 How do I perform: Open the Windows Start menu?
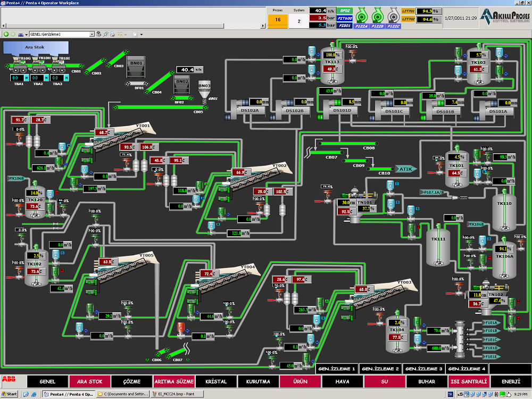pyautogui.click(x=10, y=394)
